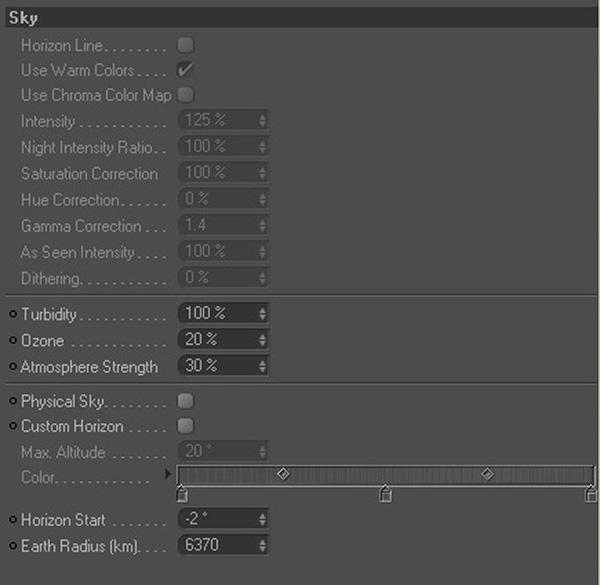This screenshot has width=600, height=585.
Task: Click the Sky section header
Action: click(300, 18)
